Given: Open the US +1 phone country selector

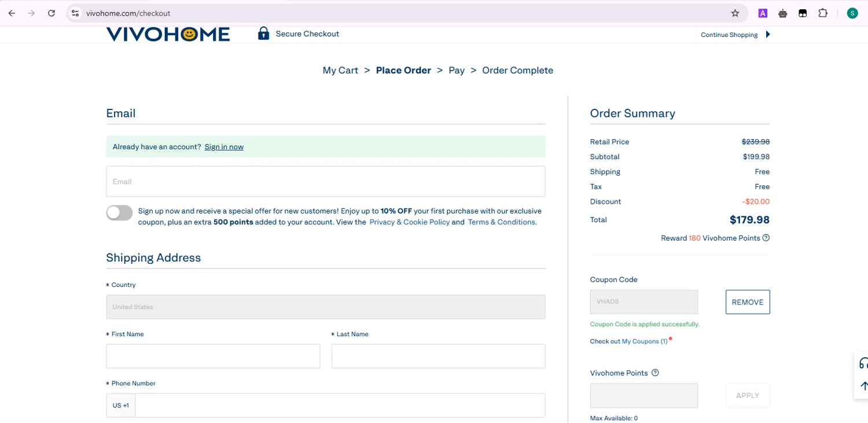Looking at the screenshot, I should point(121,405).
